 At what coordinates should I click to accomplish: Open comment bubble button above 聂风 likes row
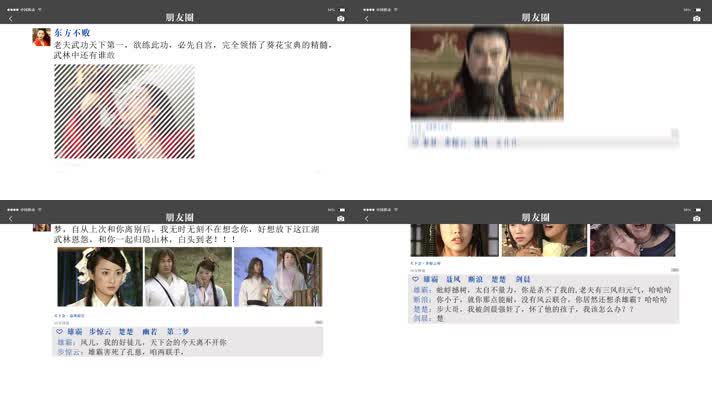[675, 270]
